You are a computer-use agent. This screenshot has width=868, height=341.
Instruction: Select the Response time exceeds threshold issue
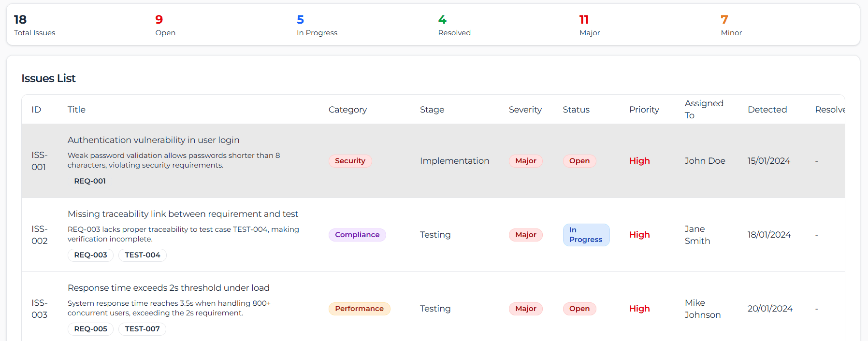(x=168, y=288)
